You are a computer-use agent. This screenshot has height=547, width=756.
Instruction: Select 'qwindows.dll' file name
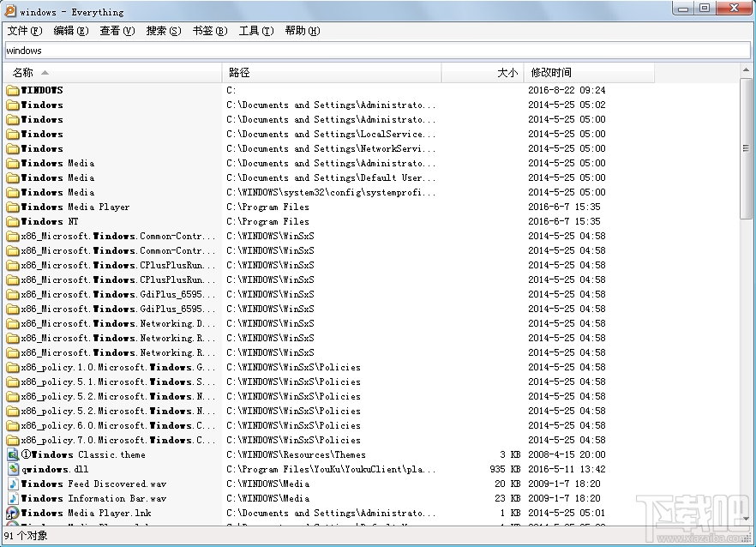pos(55,469)
